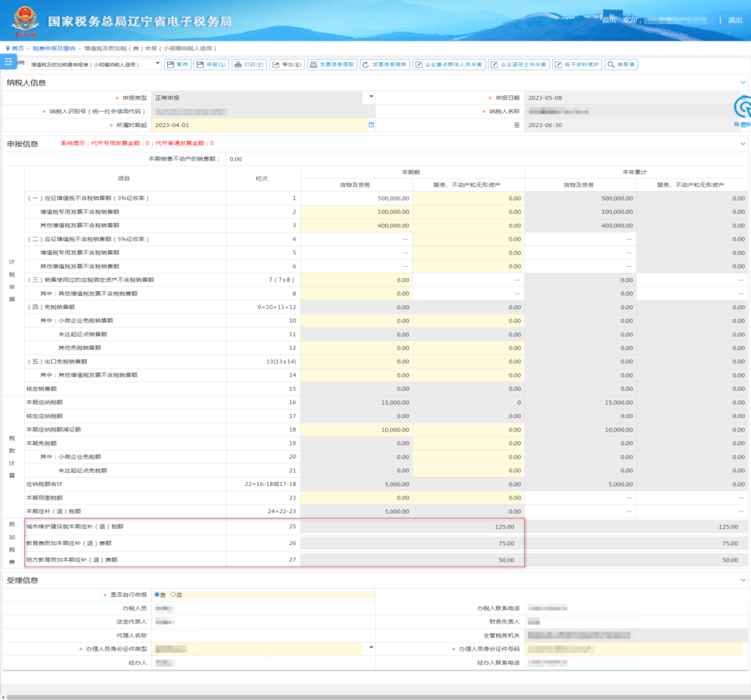Click 税费申报及缴纳 breadcrumb link

pos(54,48)
